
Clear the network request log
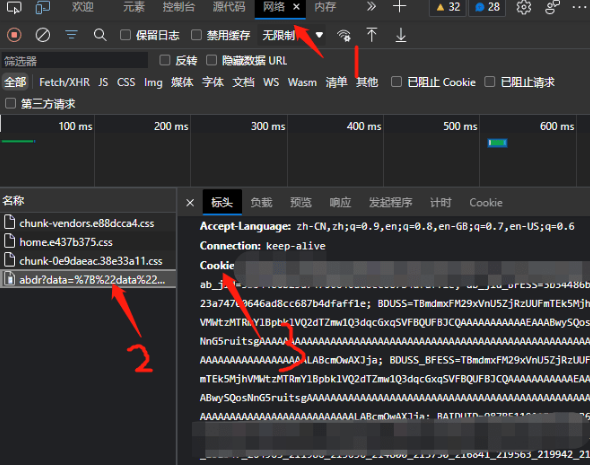click(43, 35)
